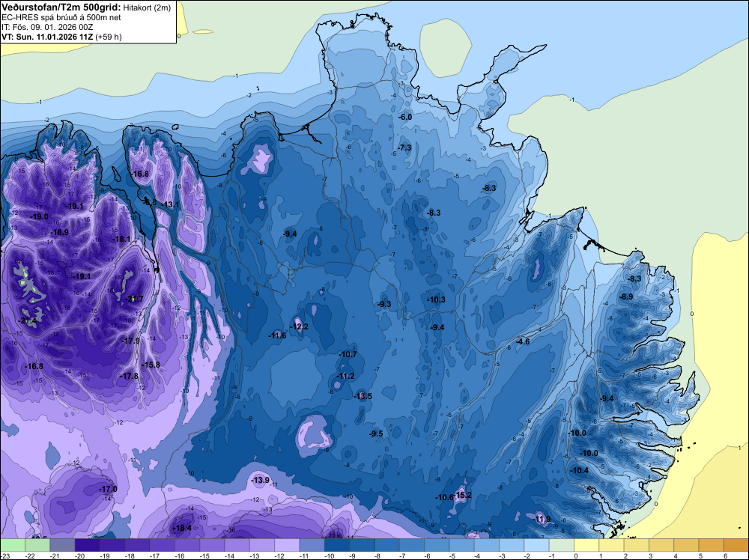Click the -19.0 temperature reading
Image resolution: width=749 pixels, height=560 pixels.
tap(39, 216)
